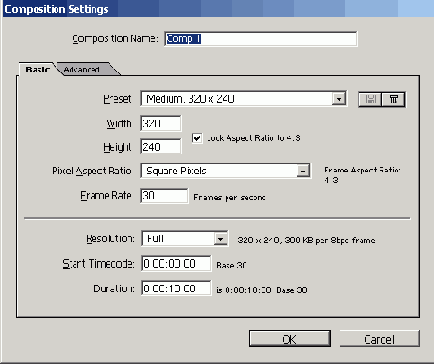Click the Duration input field

[x=176, y=288]
